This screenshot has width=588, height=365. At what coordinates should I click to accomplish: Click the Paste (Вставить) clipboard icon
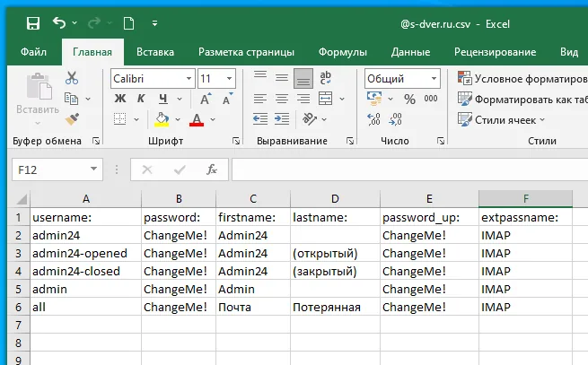click(39, 86)
